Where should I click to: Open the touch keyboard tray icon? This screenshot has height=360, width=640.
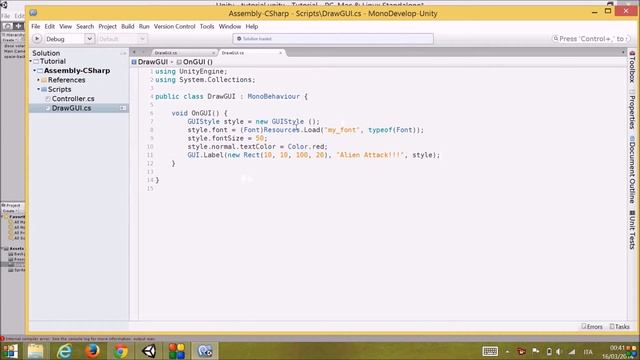[490, 351]
